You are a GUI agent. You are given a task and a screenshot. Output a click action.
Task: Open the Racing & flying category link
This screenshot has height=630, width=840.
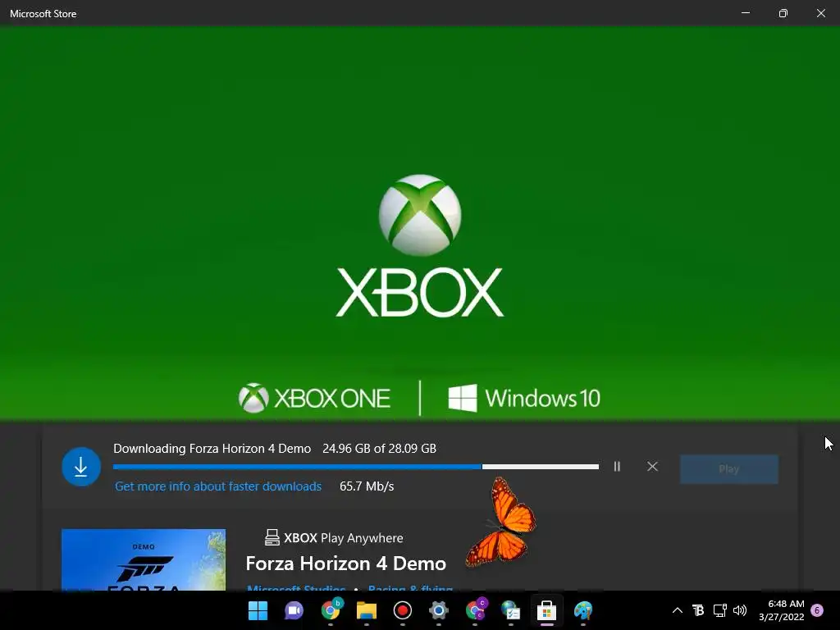point(410,588)
